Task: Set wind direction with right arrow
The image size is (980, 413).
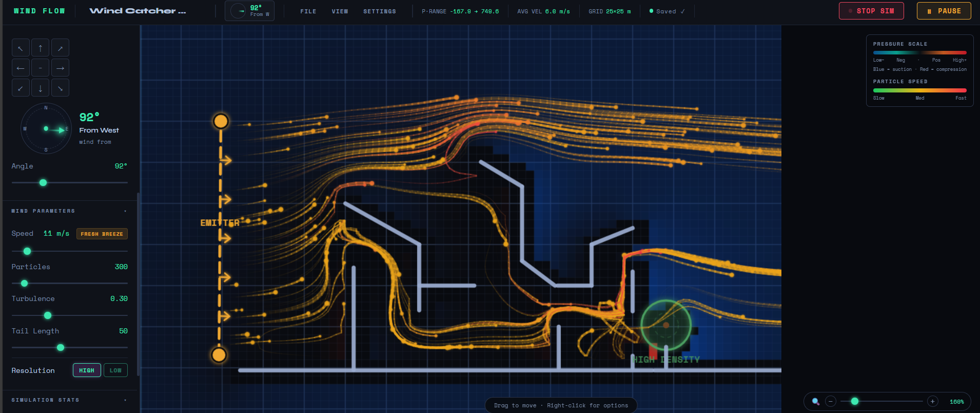Action: (60, 68)
